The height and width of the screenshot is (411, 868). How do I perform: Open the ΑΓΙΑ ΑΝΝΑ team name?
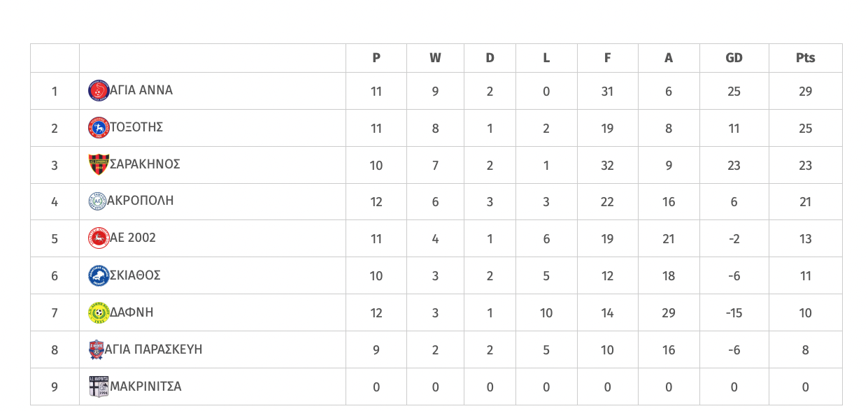click(x=141, y=90)
